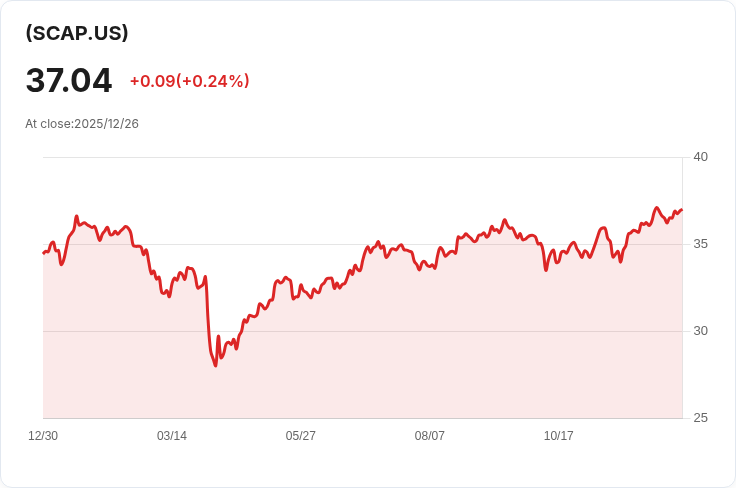
Task: Click the early peak after 12/30 on the line
Action: coord(76,216)
